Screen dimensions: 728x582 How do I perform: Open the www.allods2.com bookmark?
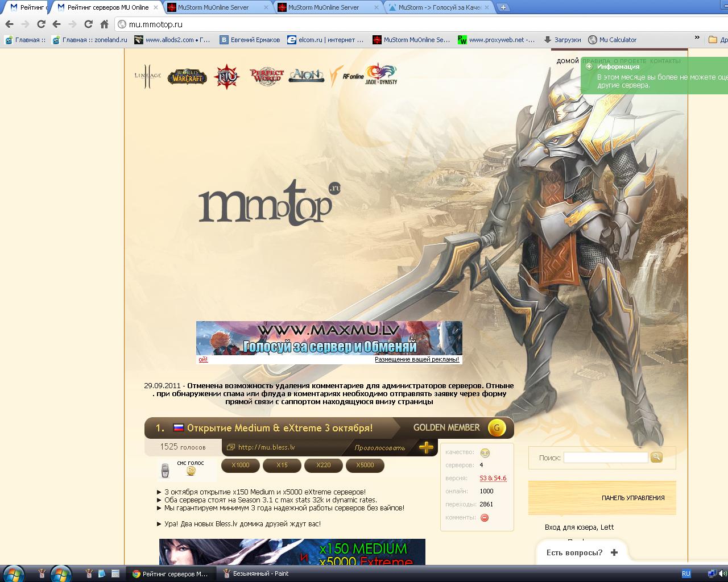pos(172,40)
